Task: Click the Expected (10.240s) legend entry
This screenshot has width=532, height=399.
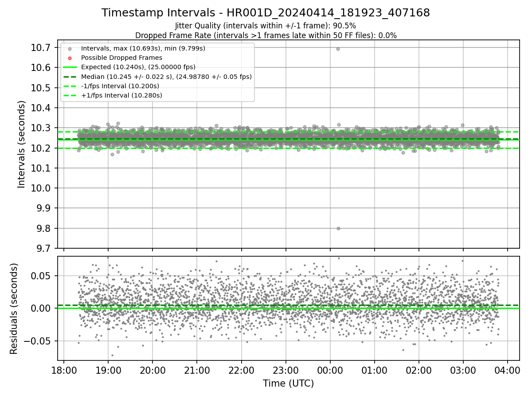Action: point(138,67)
